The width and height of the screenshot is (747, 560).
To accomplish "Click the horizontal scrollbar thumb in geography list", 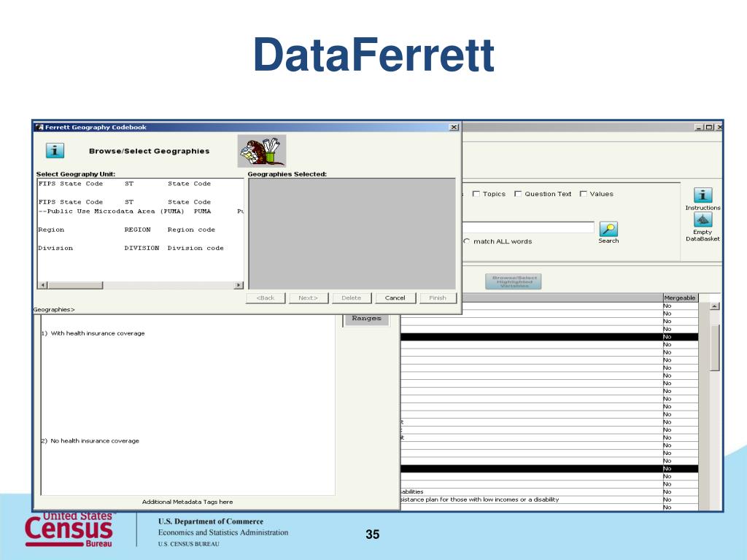I will (75, 285).
